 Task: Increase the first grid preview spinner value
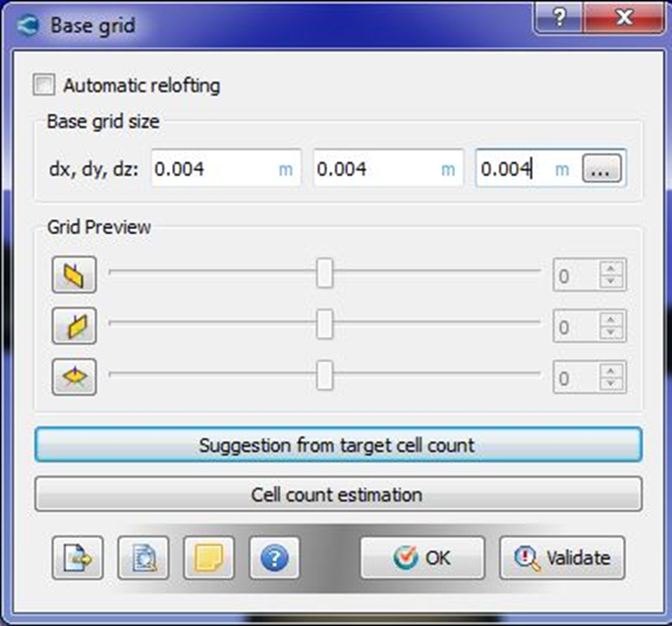(x=611, y=268)
